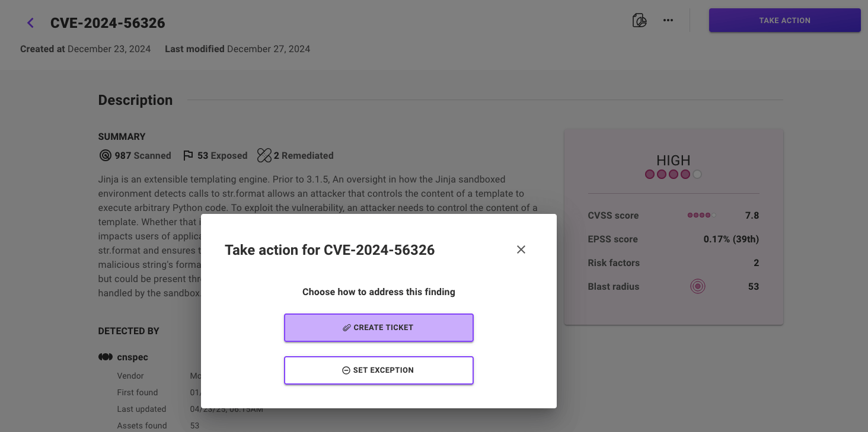Image resolution: width=868 pixels, height=432 pixels.
Task: Click the blast radius target icon
Action: click(698, 286)
